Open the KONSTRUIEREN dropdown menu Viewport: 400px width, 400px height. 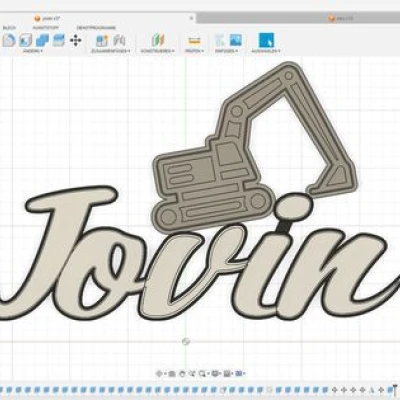[158, 51]
